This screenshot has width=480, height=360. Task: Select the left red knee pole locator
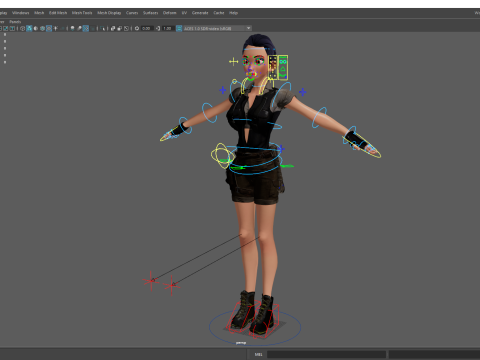tap(152, 281)
